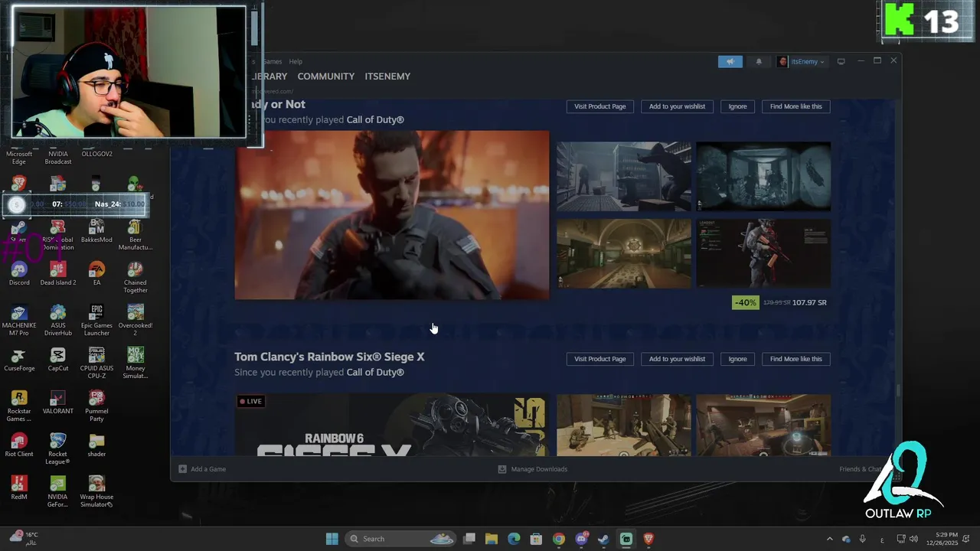
Task: Enter Steam Big Picture mode icon
Action: click(x=841, y=61)
